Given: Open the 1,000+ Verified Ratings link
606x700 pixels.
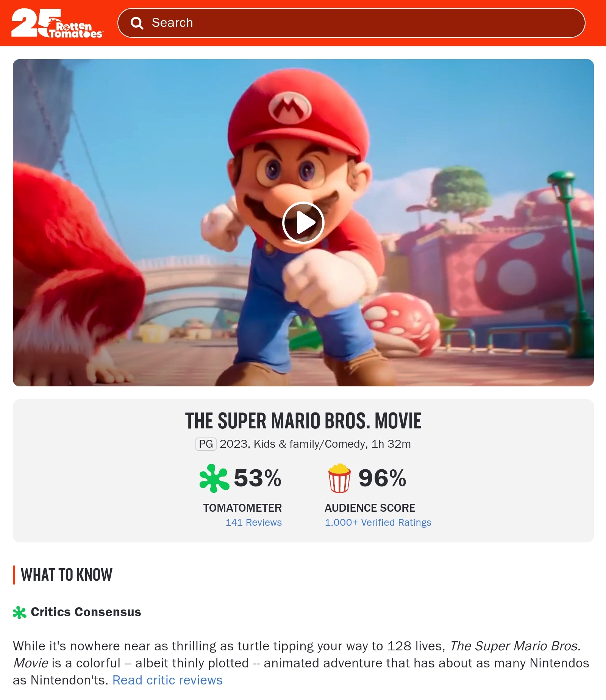Looking at the screenshot, I should 378,523.
